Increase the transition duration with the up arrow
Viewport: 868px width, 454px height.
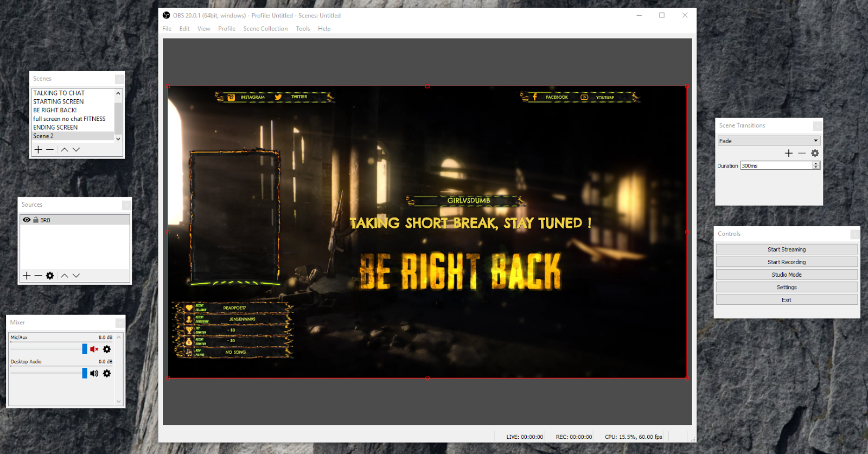(816, 164)
